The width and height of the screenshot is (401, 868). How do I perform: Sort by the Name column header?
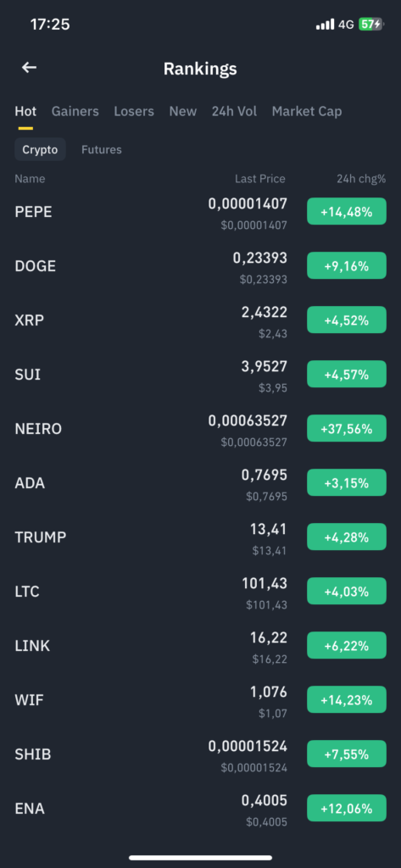coord(30,179)
